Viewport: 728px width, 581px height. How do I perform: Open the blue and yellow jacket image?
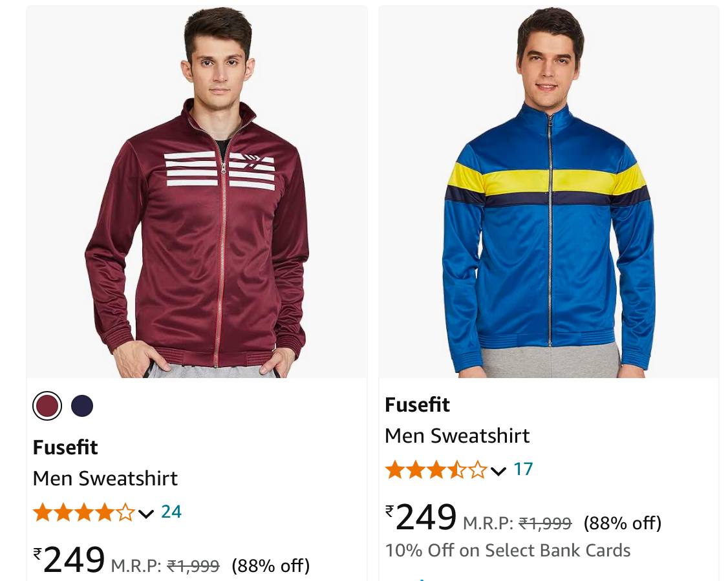(x=548, y=192)
